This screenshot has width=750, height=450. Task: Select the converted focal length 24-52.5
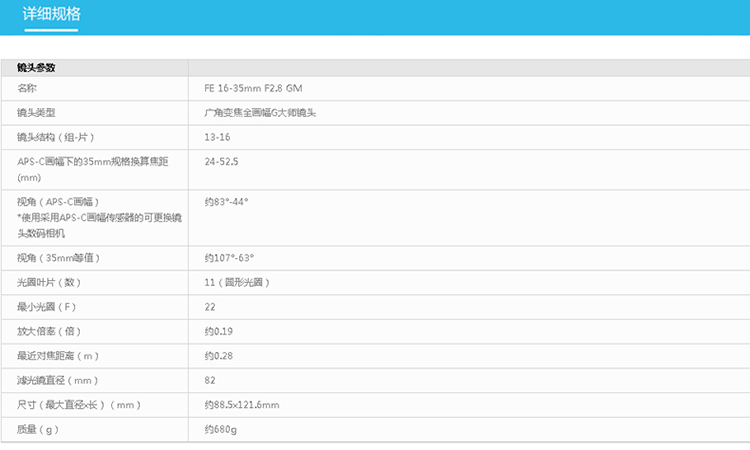[221, 161]
